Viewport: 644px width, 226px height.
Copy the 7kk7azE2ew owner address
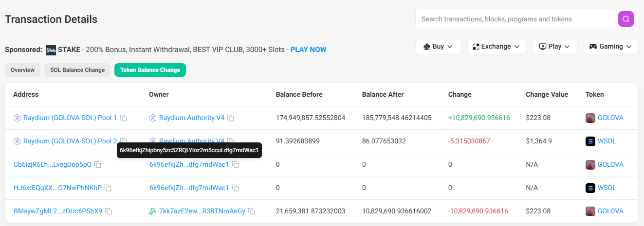coord(252,211)
